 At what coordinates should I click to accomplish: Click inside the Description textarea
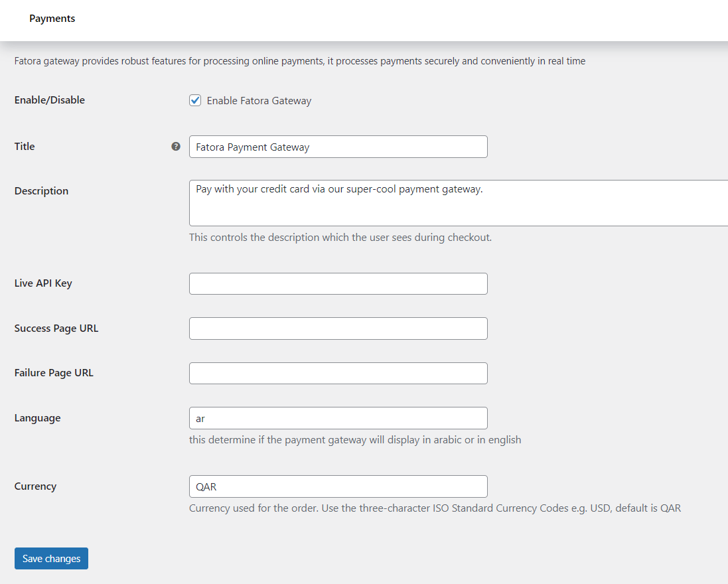pyautogui.click(x=459, y=203)
